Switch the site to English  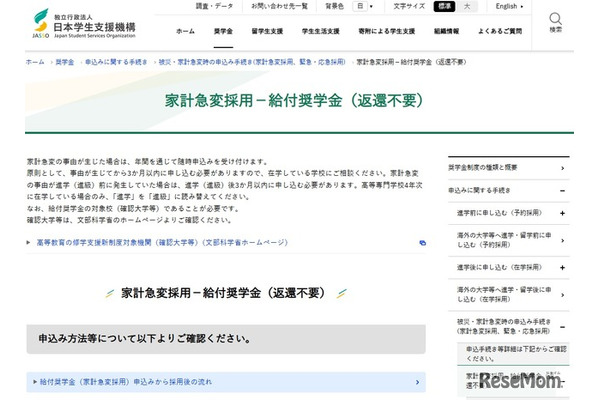[509, 6]
